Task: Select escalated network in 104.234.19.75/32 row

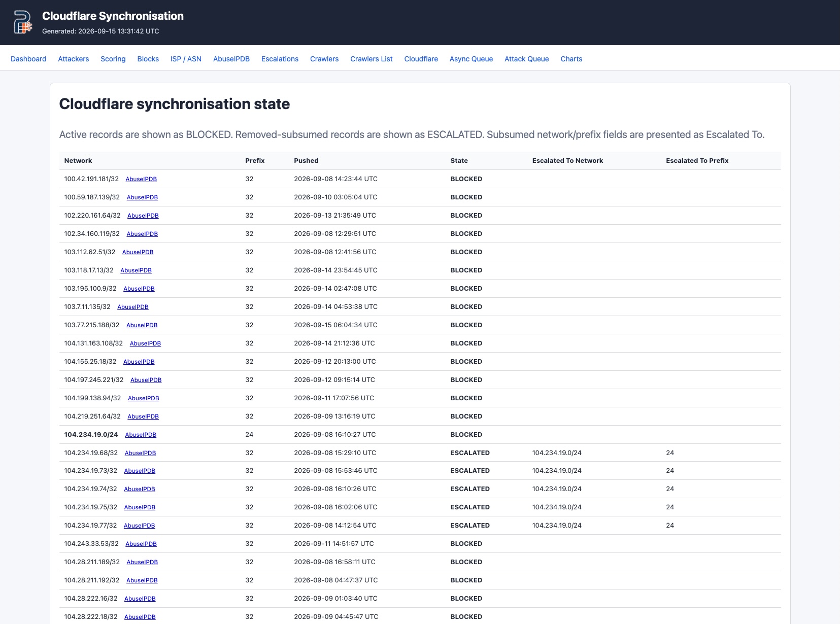Action: pyautogui.click(x=557, y=507)
